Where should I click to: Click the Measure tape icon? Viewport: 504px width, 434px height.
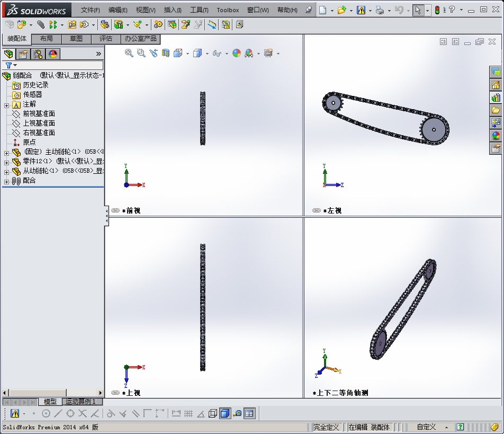237,413
